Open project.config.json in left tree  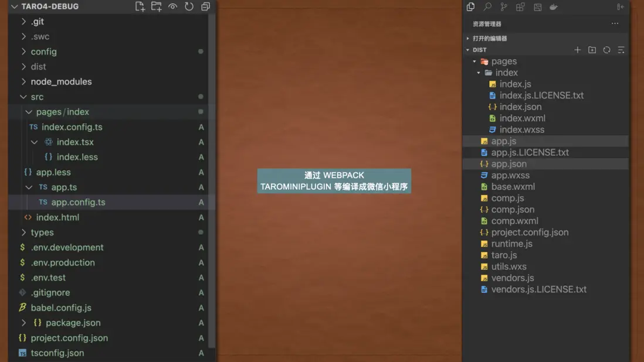pos(69,338)
